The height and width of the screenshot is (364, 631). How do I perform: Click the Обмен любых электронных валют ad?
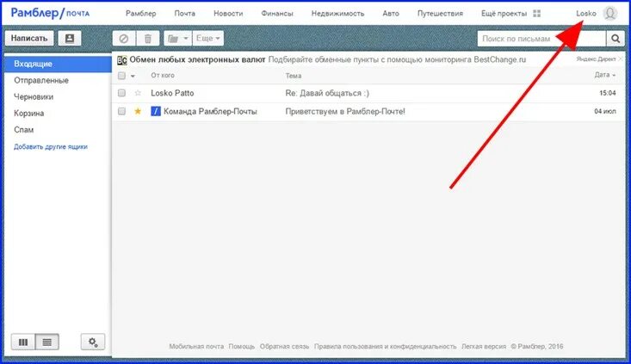click(197, 59)
